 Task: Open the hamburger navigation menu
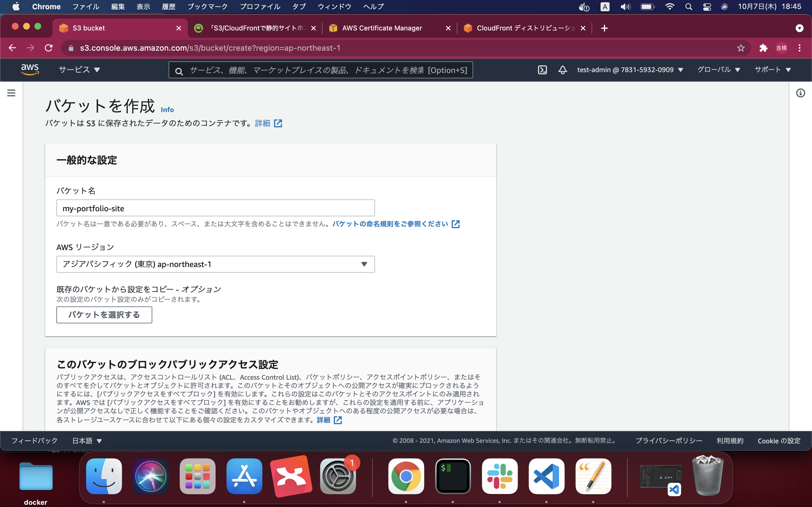pos(11,93)
